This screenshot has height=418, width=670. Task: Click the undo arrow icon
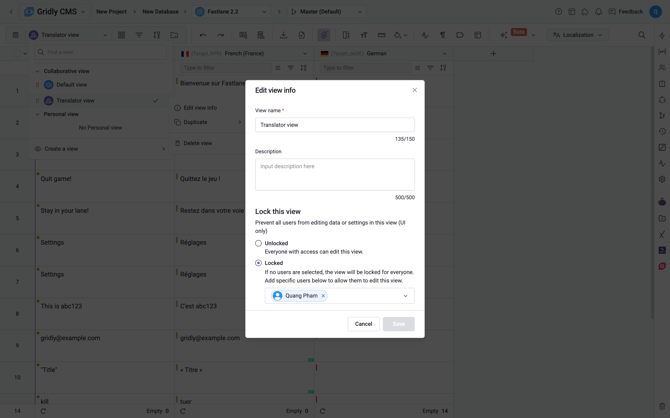(203, 35)
